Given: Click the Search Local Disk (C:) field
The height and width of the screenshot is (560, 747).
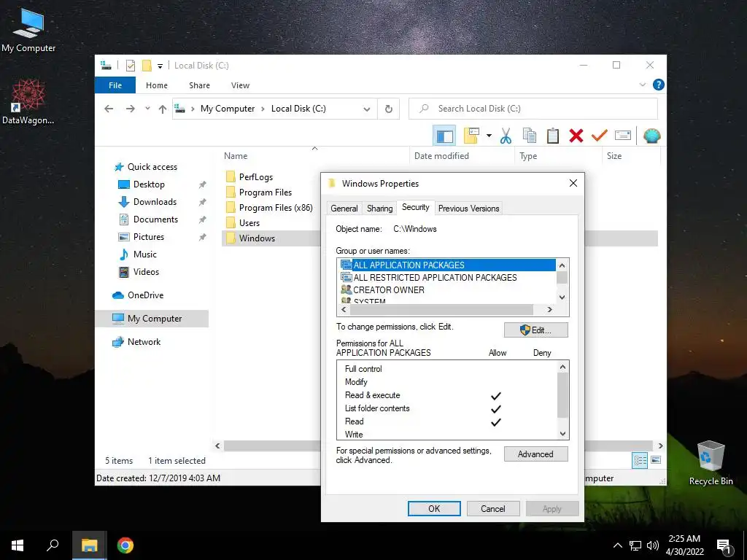Looking at the screenshot, I should (533, 109).
